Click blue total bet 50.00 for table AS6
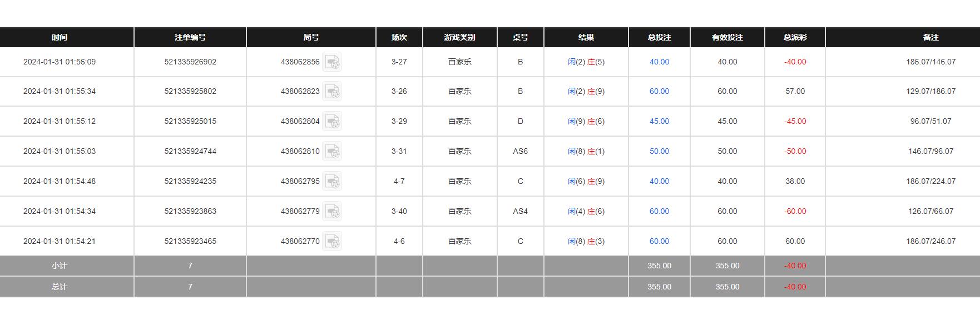This screenshot has height=325, width=980. tap(659, 151)
